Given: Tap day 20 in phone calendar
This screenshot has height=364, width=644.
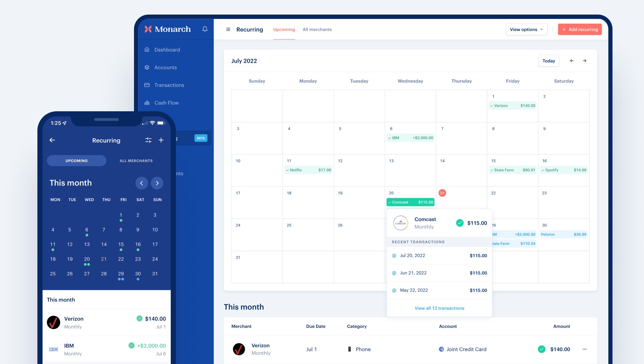Looking at the screenshot, I should click(87, 260).
